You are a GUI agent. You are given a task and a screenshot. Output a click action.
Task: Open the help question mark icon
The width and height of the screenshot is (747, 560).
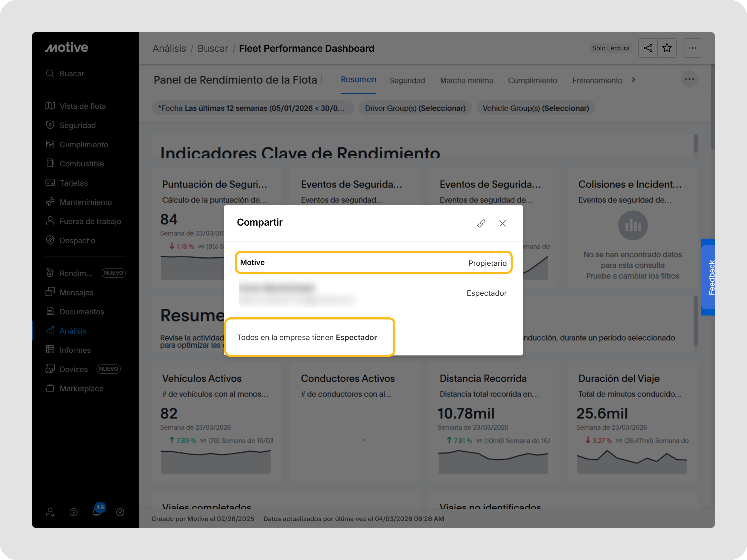click(74, 512)
